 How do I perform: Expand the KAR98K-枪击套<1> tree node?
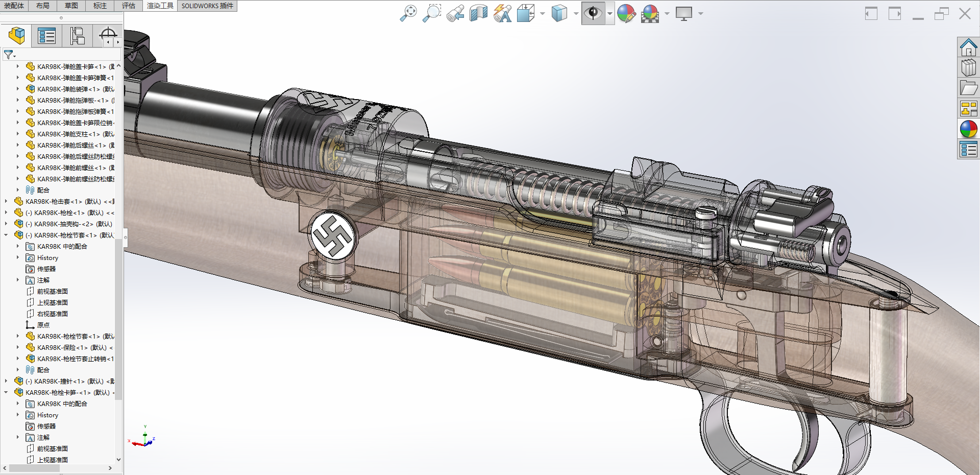tap(6, 201)
